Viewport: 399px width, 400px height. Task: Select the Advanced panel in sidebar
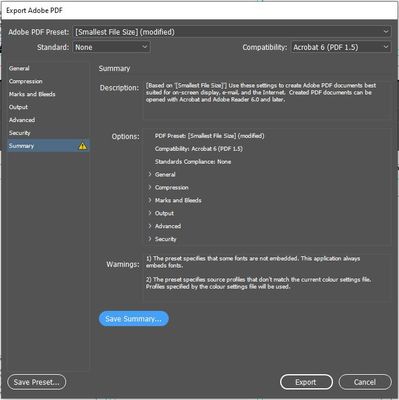22,120
